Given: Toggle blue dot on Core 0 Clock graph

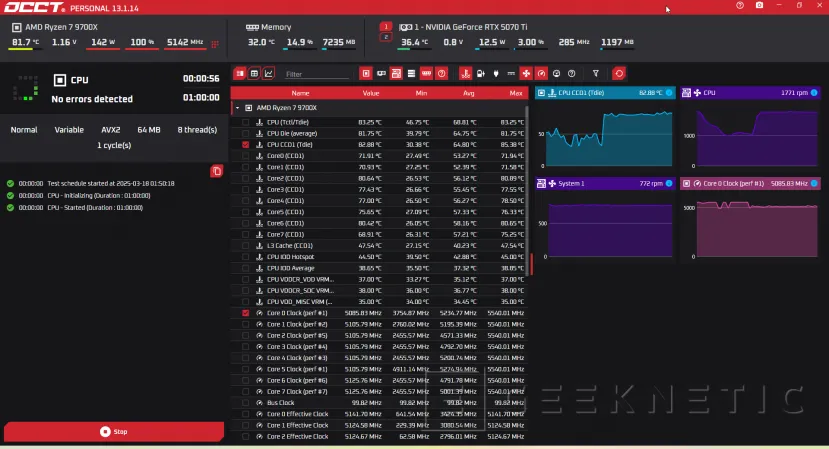Looking at the screenshot, I should point(814,184).
